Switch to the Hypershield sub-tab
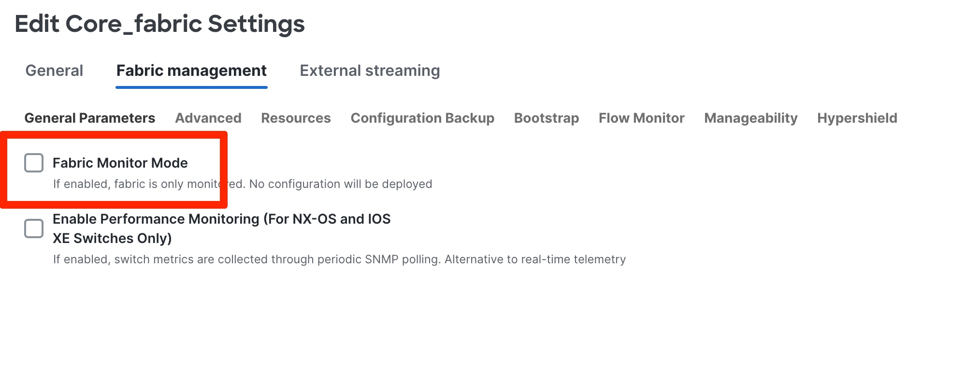This screenshot has width=980, height=371. (x=857, y=118)
